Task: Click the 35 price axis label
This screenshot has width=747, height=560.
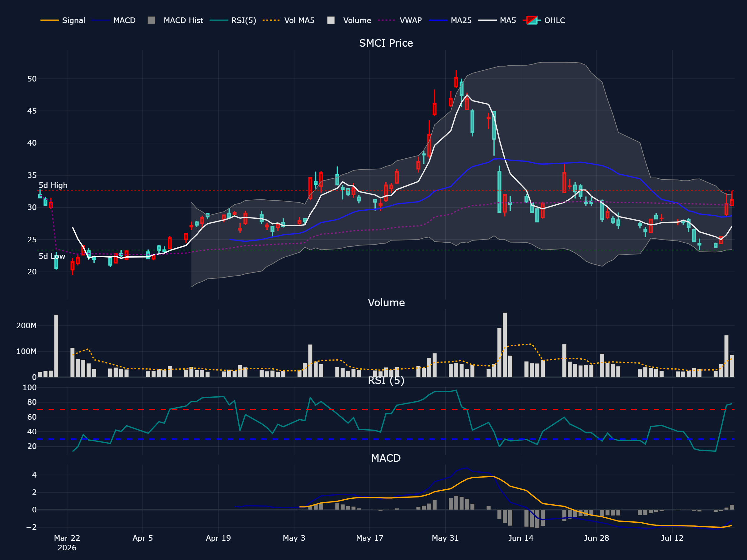Action: (32, 175)
